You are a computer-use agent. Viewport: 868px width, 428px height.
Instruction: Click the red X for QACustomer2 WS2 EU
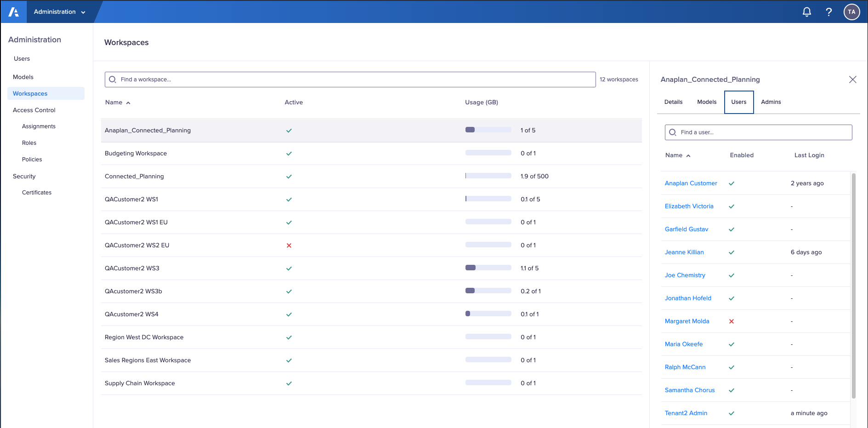click(289, 245)
